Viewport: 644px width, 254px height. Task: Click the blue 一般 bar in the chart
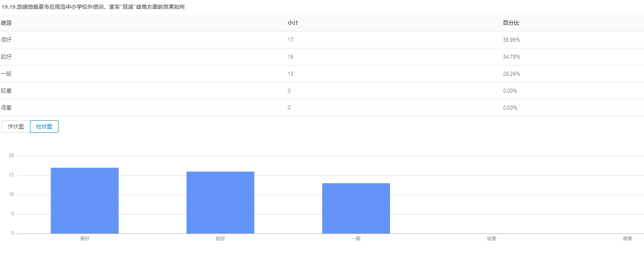point(356,208)
